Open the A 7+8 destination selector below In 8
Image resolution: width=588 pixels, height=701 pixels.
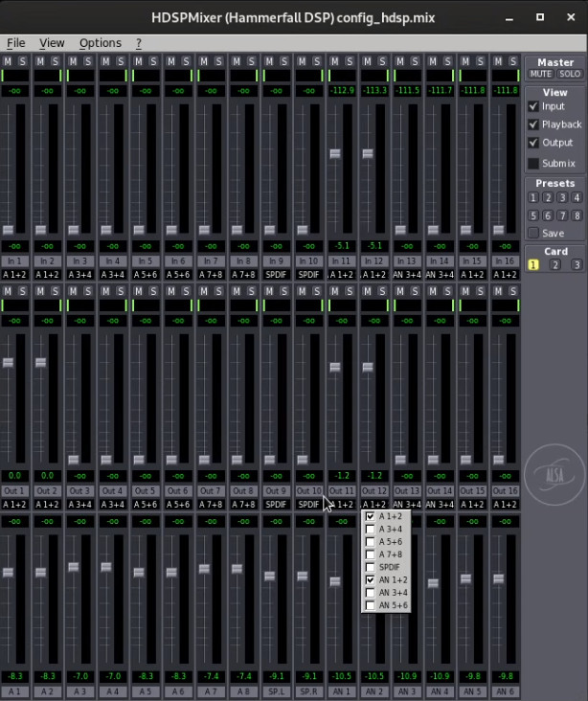click(x=243, y=275)
